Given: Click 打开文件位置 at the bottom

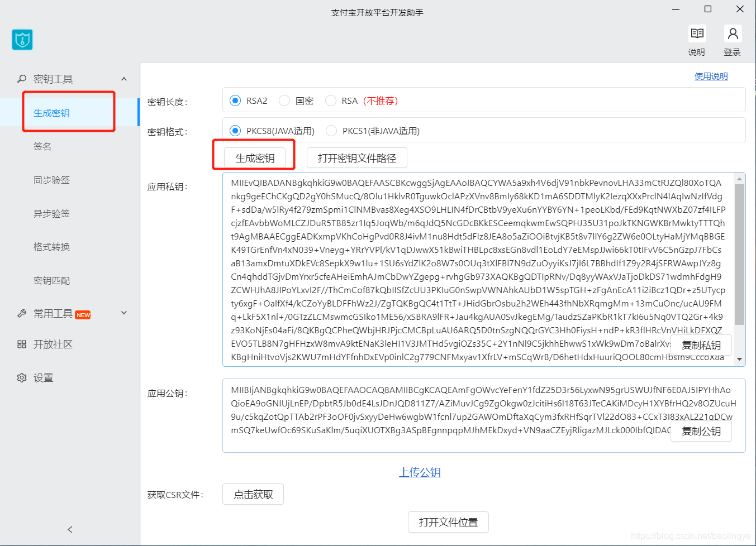Looking at the screenshot, I should tap(448, 522).
